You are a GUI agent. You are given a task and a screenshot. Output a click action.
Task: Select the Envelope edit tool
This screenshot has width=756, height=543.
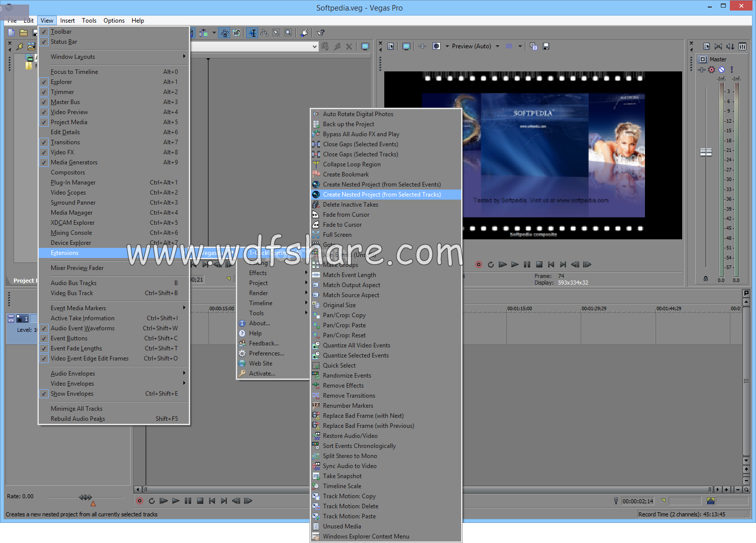point(264,33)
